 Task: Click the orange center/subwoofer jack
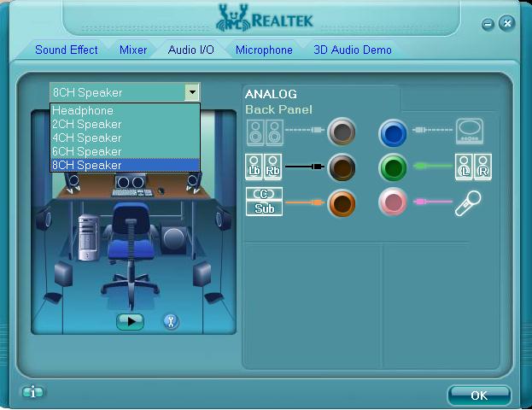342,203
